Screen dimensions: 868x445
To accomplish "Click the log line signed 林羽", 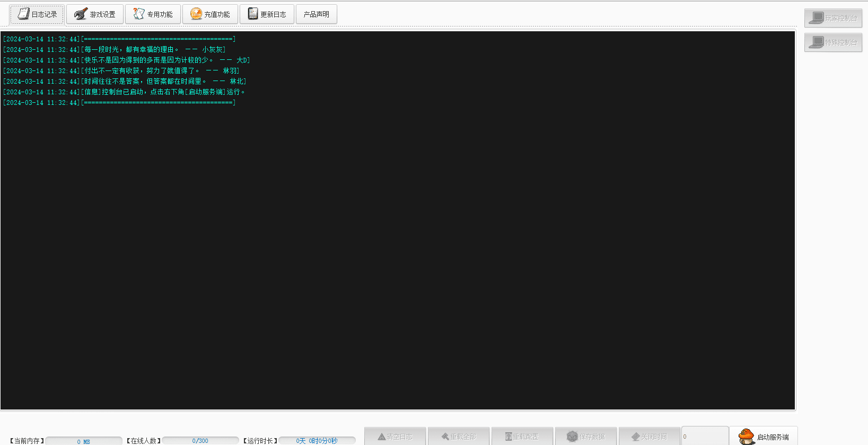I will (121, 71).
